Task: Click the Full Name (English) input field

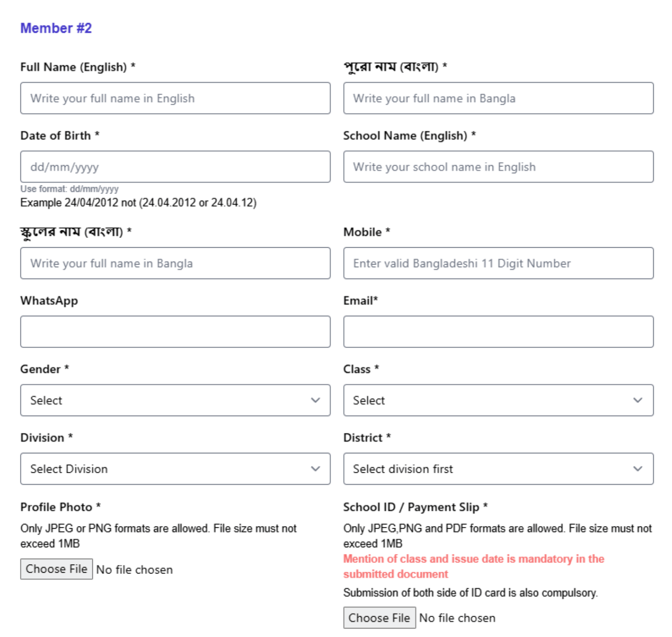Action: coord(175,98)
